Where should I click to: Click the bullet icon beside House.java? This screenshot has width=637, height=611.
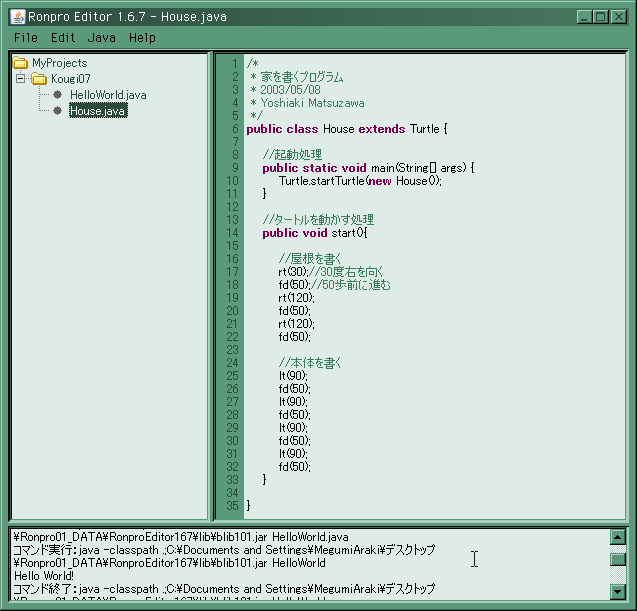pyautogui.click(x=58, y=111)
